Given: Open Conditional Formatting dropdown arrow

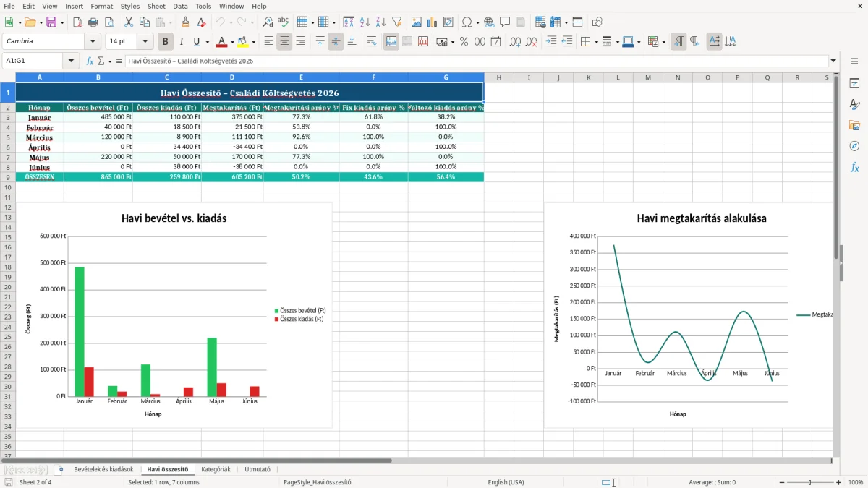Looking at the screenshot, I should click(663, 42).
